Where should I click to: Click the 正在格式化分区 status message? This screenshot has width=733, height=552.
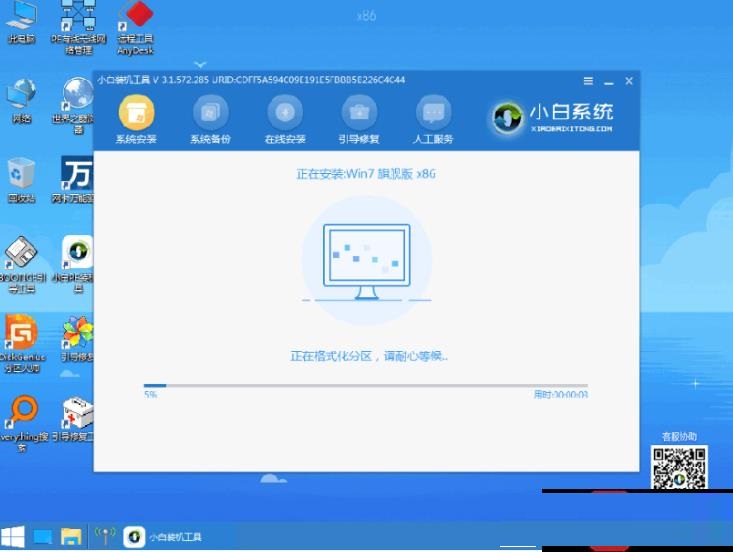369,356
